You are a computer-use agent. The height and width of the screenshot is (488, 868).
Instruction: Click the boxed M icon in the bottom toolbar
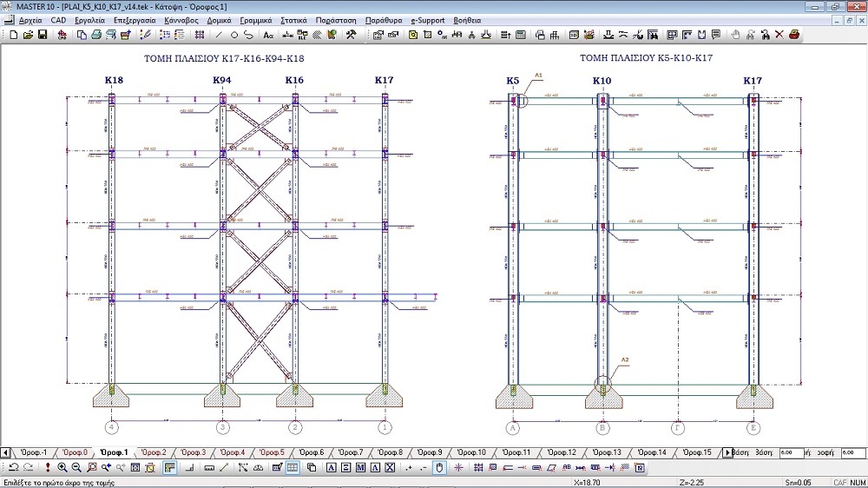tap(360, 467)
